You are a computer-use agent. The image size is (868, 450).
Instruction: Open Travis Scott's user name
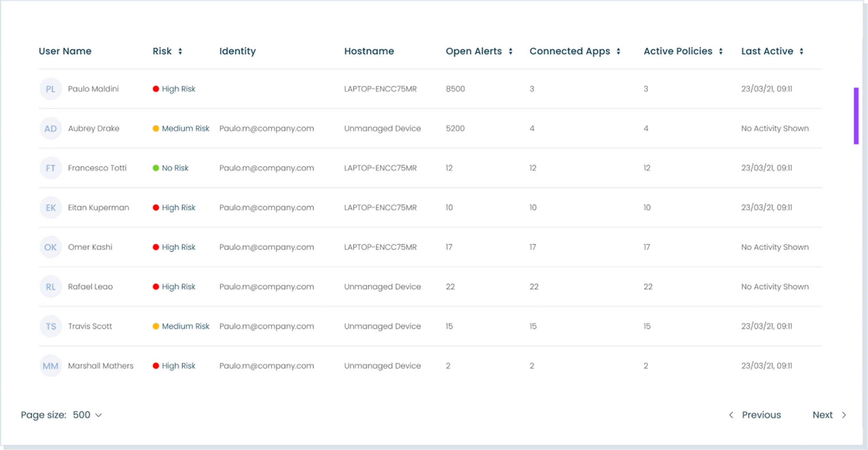tap(90, 326)
